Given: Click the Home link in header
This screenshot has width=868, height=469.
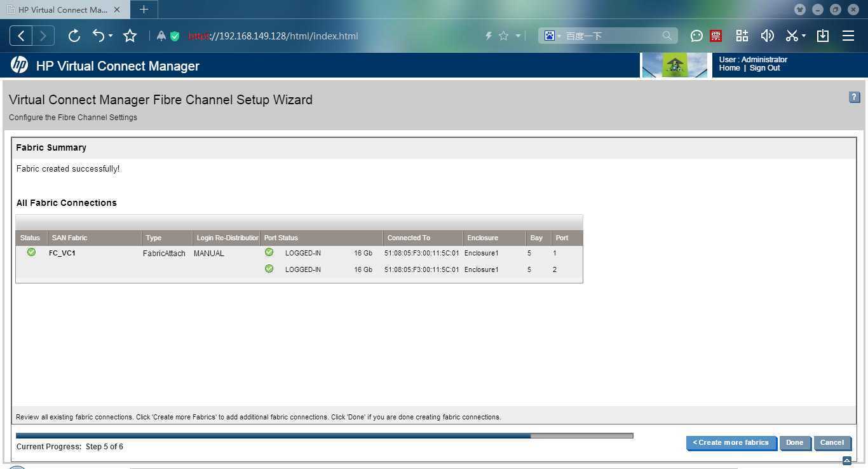Looking at the screenshot, I should pyautogui.click(x=729, y=68).
